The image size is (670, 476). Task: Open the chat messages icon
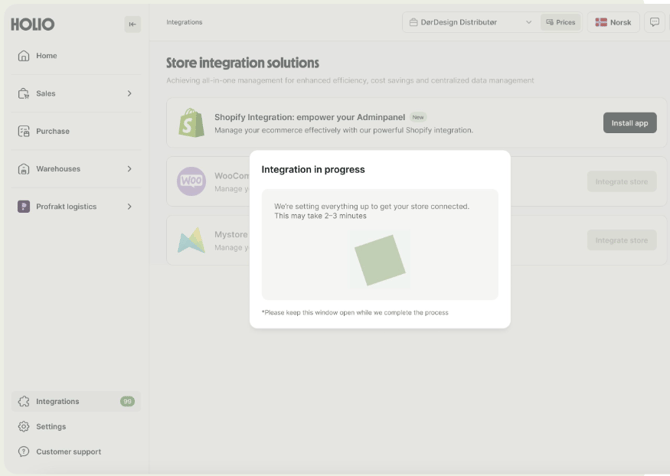point(655,22)
